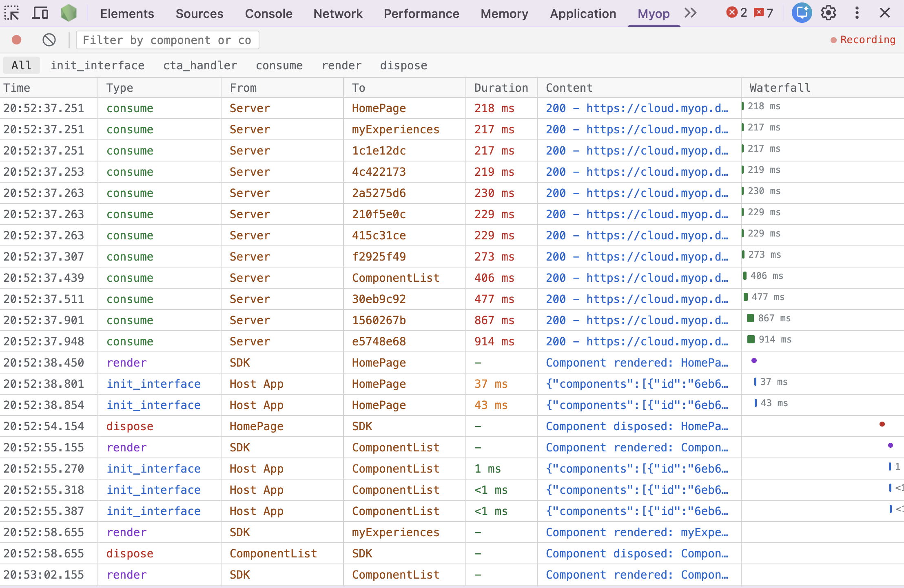This screenshot has width=904, height=588.
Task: Open DevTools settings via the gear icon
Action: click(x=828, y=13)
